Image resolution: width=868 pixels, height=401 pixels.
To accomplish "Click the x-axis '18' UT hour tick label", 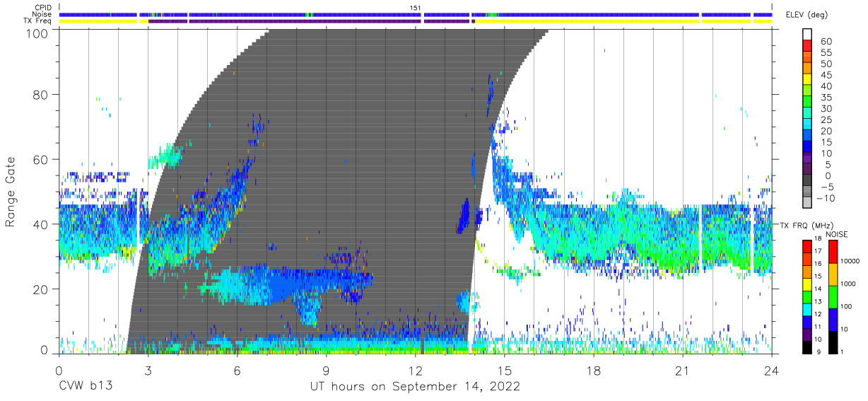I will coord(594,370).
